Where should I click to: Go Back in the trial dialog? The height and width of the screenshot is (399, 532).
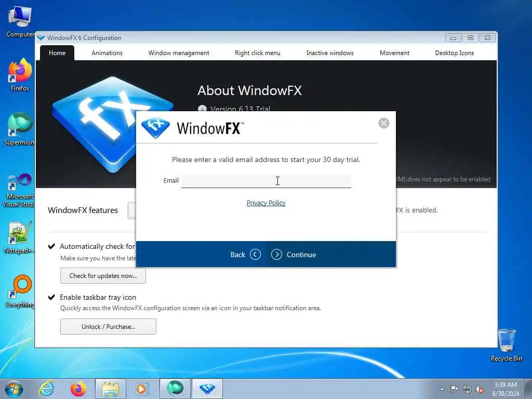point(245,255)
